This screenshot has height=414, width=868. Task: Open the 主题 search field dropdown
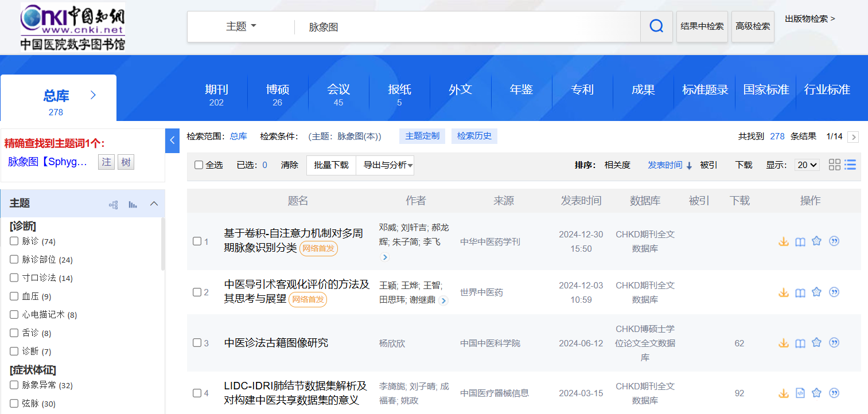[x=242, y=26]
